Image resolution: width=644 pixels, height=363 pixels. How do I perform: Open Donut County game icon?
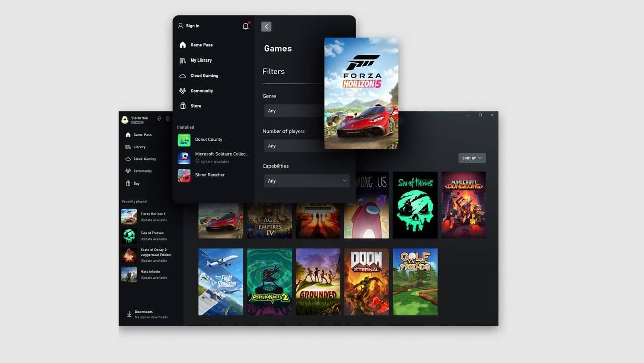pos(184,140)
